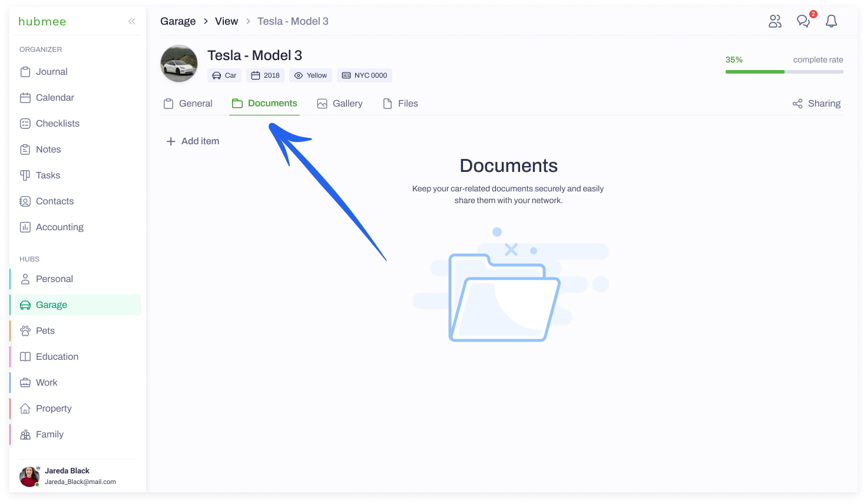This screenshot has height=504, width=867.
Task: Click the complete rate progress bar
Action: tap(785, 72)
